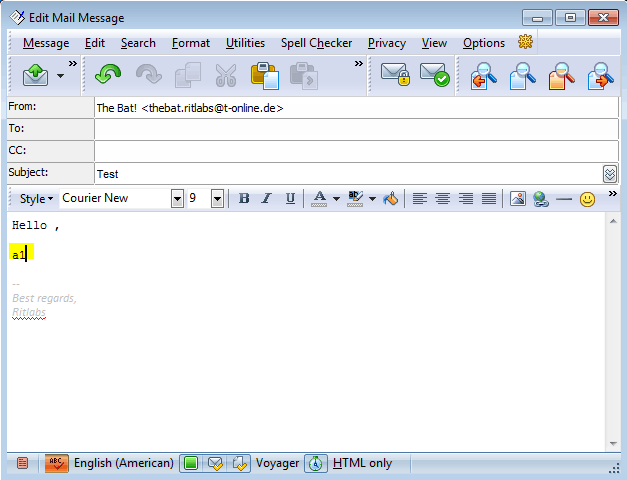
Task: Expand hidden send toolbar buttons chevron
Action: tap(72, 63)
